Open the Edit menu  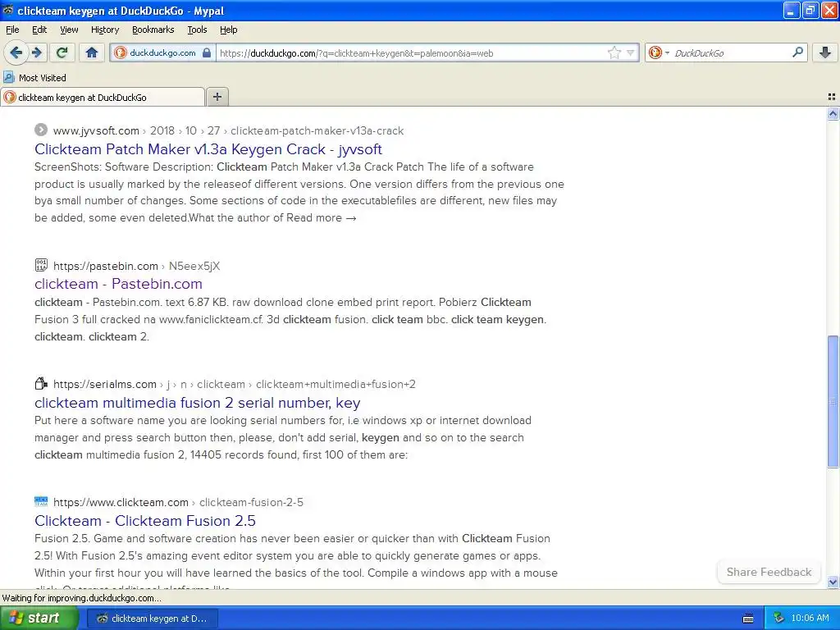39,30
